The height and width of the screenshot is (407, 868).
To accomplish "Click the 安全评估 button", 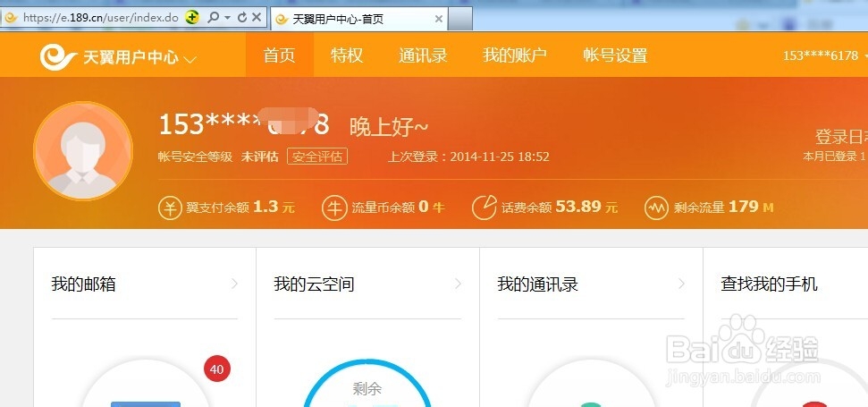I will [317, 157].
